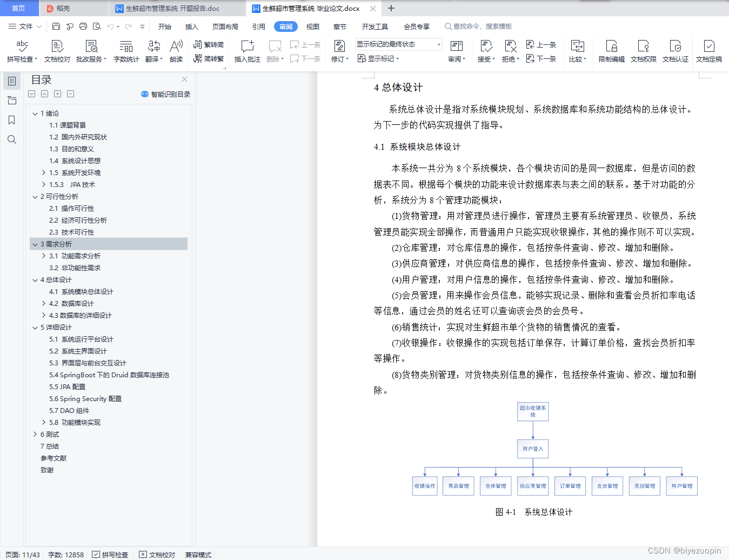The height and width of the screenshot is (560, 729).
Task: Click 智能识别目录 in the outline pane
Action: click(166, 94)
